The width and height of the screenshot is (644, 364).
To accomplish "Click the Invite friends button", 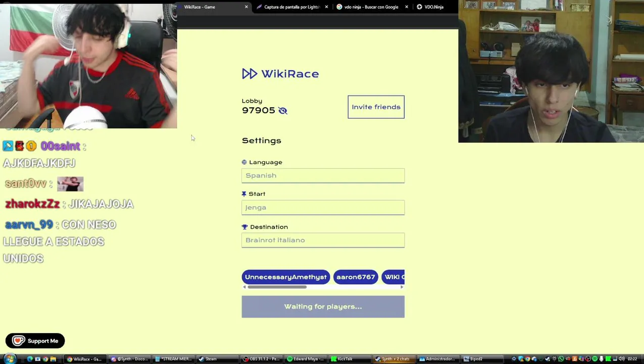I will [x=376, y=107].
